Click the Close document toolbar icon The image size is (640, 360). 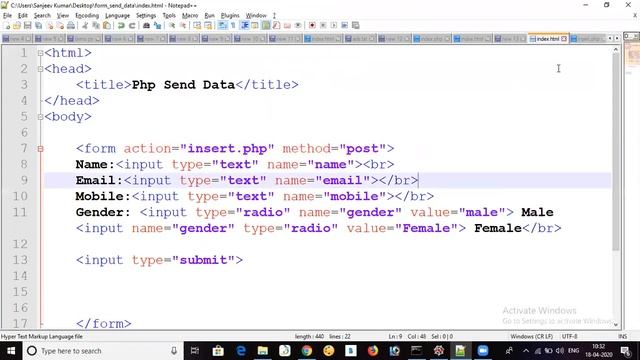point(49,25)
